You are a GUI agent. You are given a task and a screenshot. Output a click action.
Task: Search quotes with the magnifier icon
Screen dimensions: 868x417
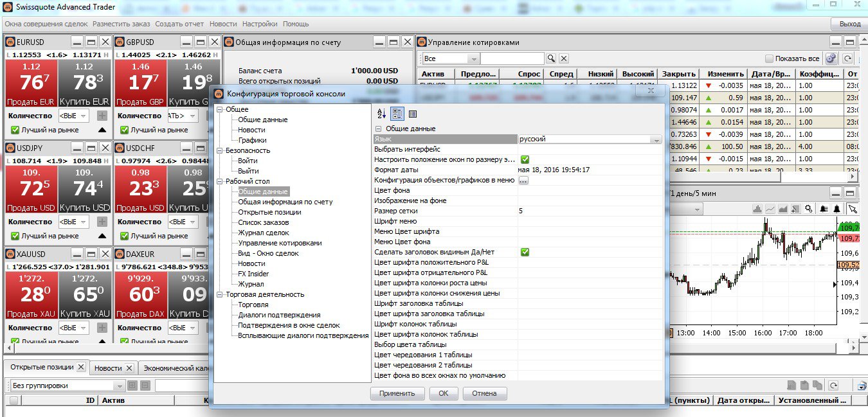551,58
